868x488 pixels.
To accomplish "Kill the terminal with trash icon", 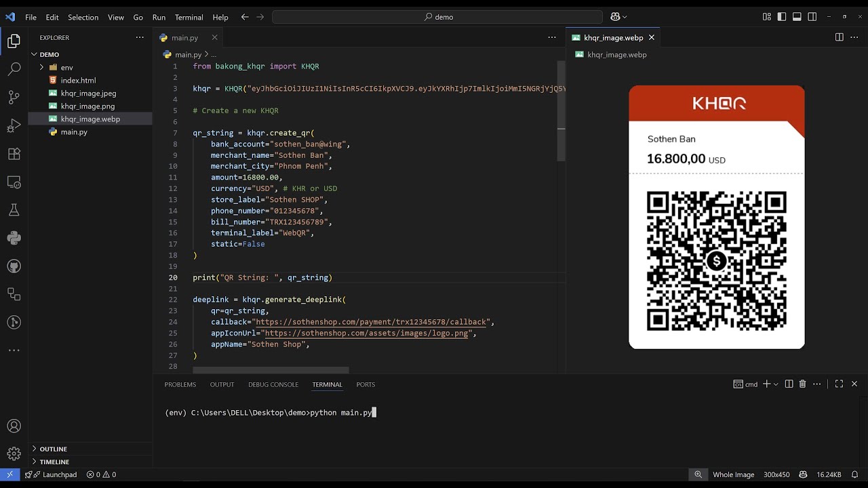I will (x=802, y=384).
